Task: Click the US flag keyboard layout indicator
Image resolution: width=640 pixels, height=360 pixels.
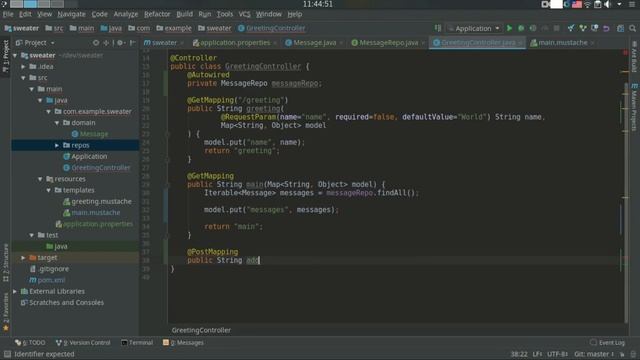Action: (577, 4)
